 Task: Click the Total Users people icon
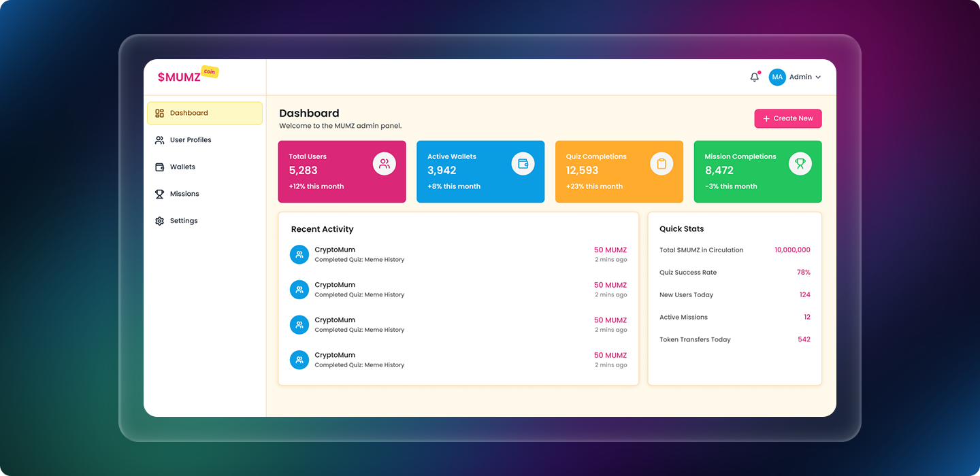click(x=385, y=164)
